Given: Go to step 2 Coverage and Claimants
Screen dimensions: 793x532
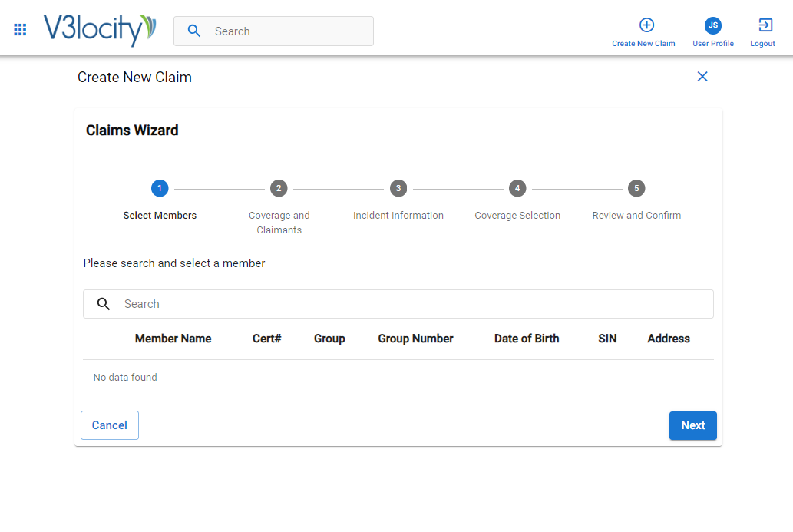Looking at the screenshot, I should point(279,189).
